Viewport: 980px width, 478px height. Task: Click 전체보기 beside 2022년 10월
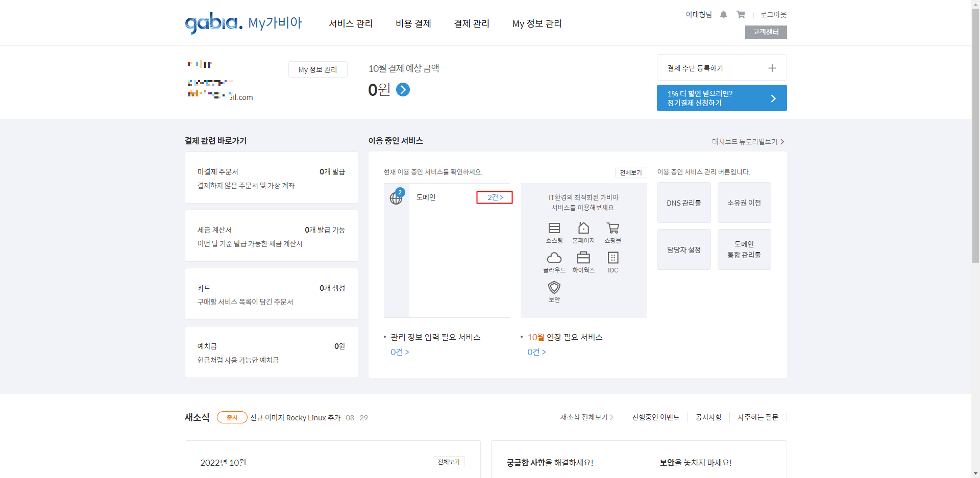pyautogui.click(x=449, y=462)
